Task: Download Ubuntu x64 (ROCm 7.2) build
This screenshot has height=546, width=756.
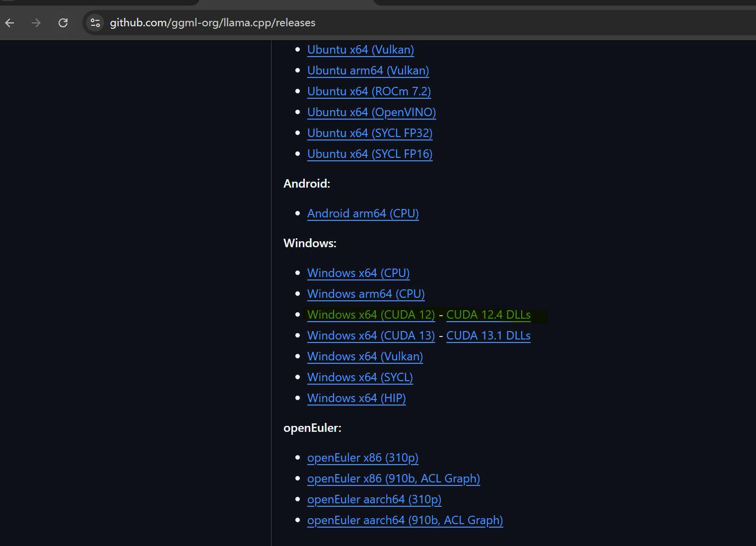Action: click(369, 91)
